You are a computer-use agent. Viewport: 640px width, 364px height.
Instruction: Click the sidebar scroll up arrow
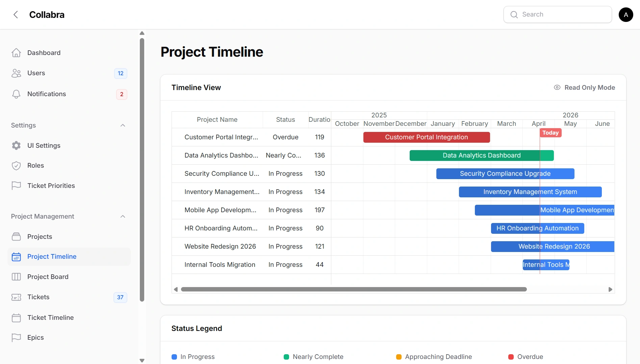coord(142,33)
